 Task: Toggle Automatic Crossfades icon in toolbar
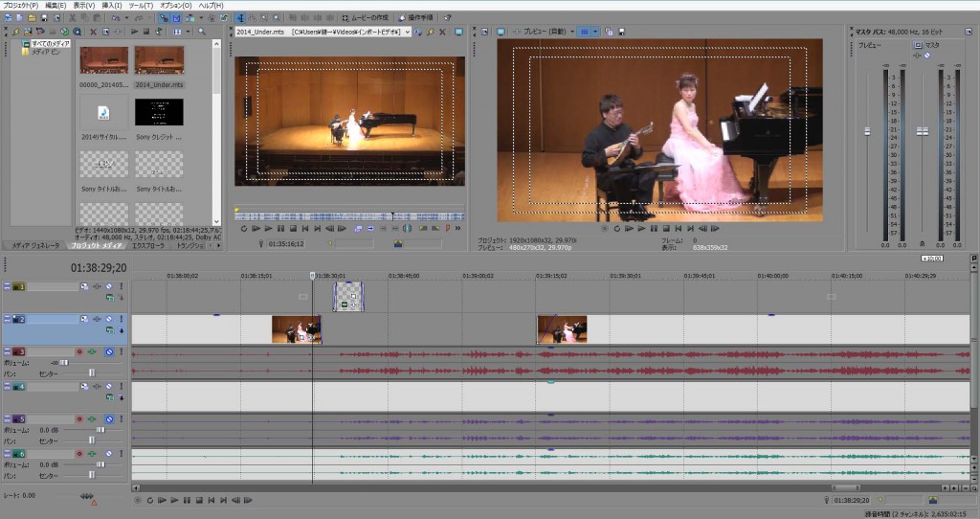tap(177, 18)
